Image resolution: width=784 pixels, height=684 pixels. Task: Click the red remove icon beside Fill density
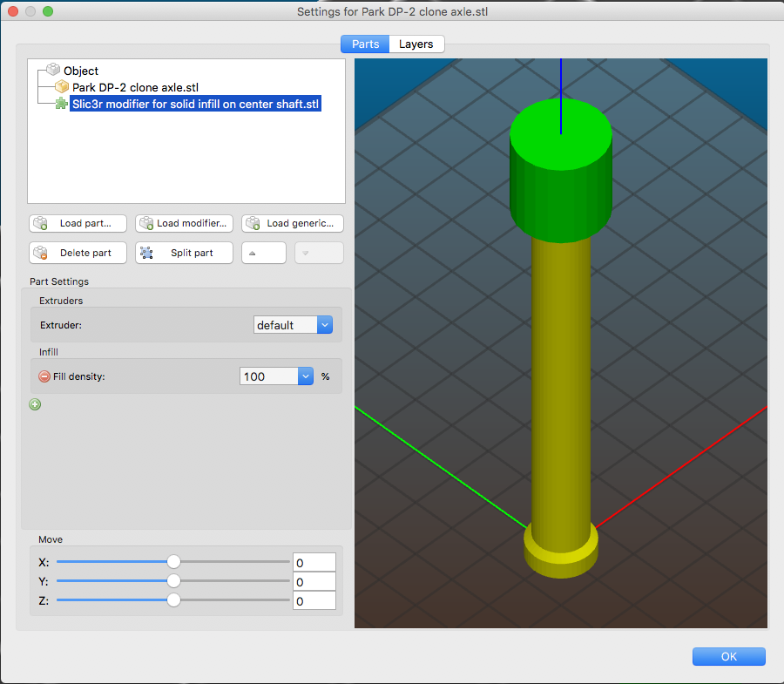(44, 376)
